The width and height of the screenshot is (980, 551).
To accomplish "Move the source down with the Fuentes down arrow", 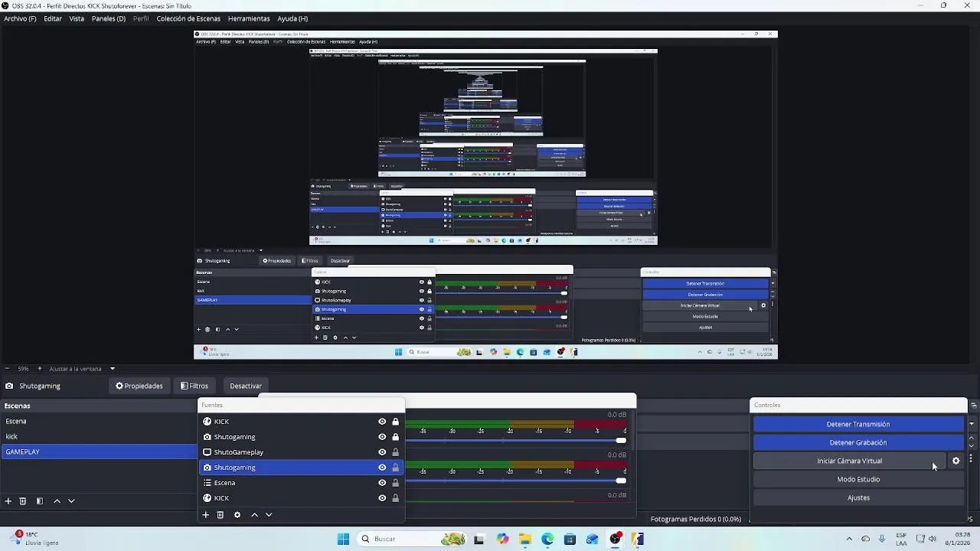I will (269, 515).
